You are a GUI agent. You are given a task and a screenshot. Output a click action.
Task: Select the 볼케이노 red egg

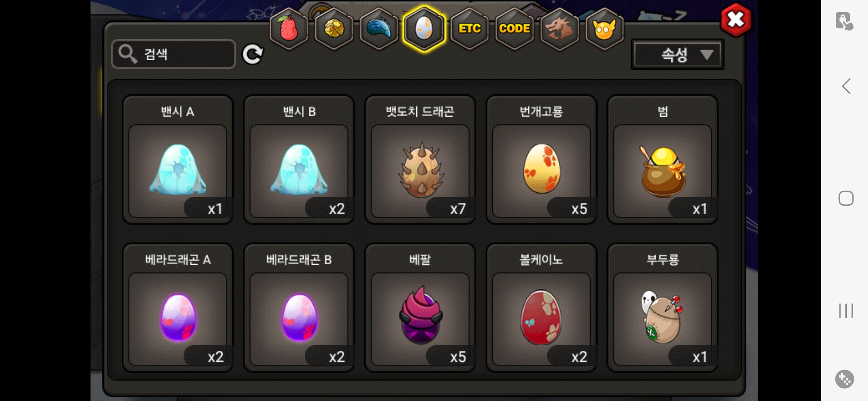(x=542, y=307)
